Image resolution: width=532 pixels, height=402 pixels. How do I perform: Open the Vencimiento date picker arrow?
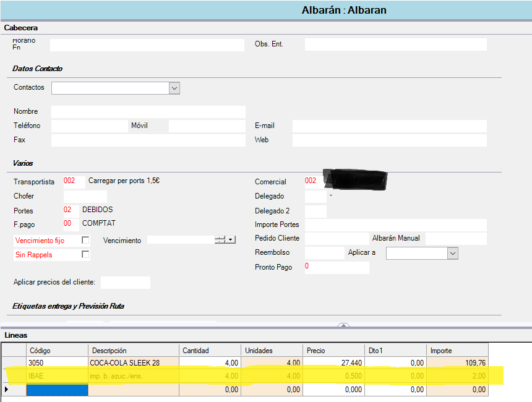[x=231, y=240]
